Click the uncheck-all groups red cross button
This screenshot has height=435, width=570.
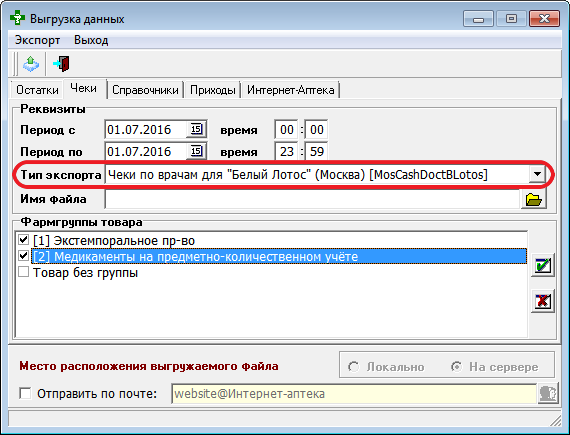(543, 301)
